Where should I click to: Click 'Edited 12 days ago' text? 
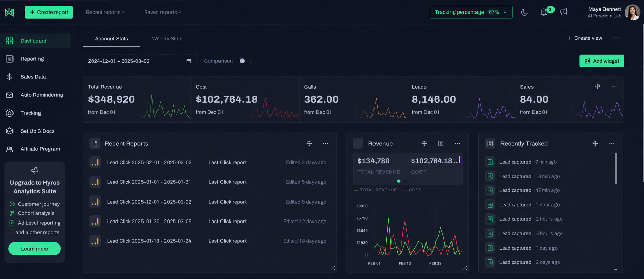coord(305,222)
